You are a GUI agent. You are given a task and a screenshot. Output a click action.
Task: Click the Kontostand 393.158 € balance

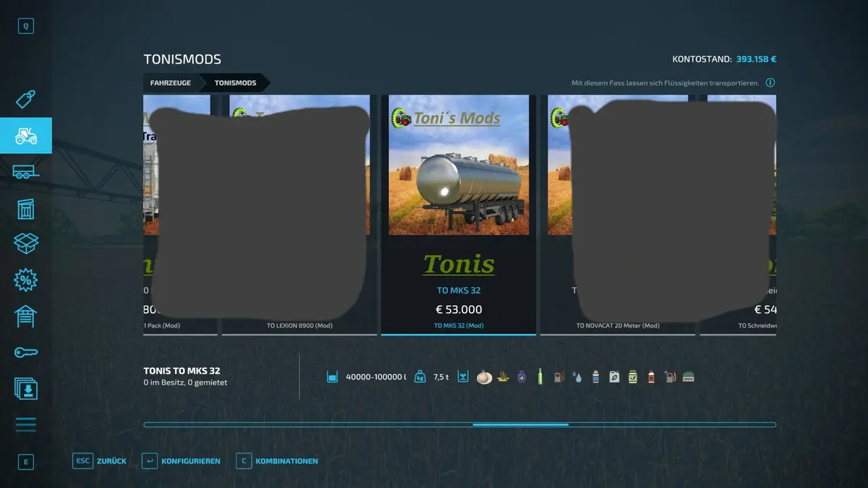tap(724, 59)
